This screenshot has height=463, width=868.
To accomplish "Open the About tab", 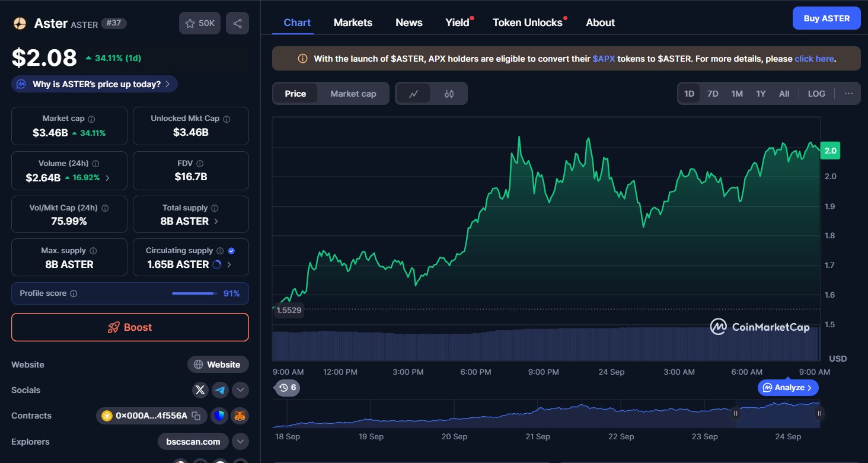I will pyautogui.click(x=600, y=23).
